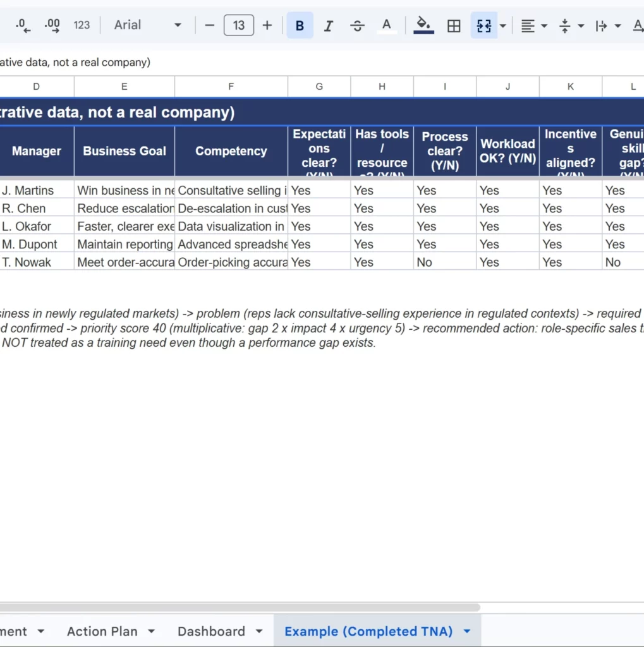
Task: Click the increase decimal places icon
Action: coord(52,25)
